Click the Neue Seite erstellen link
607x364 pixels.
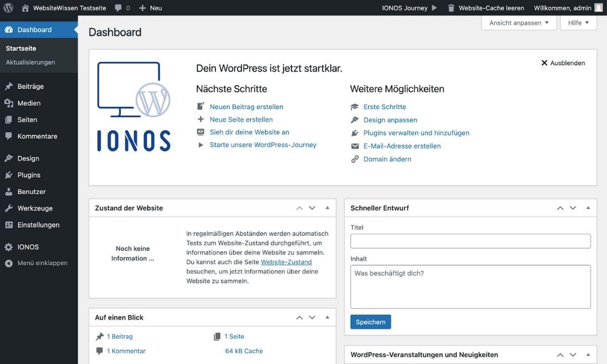[x=241, y=120]
